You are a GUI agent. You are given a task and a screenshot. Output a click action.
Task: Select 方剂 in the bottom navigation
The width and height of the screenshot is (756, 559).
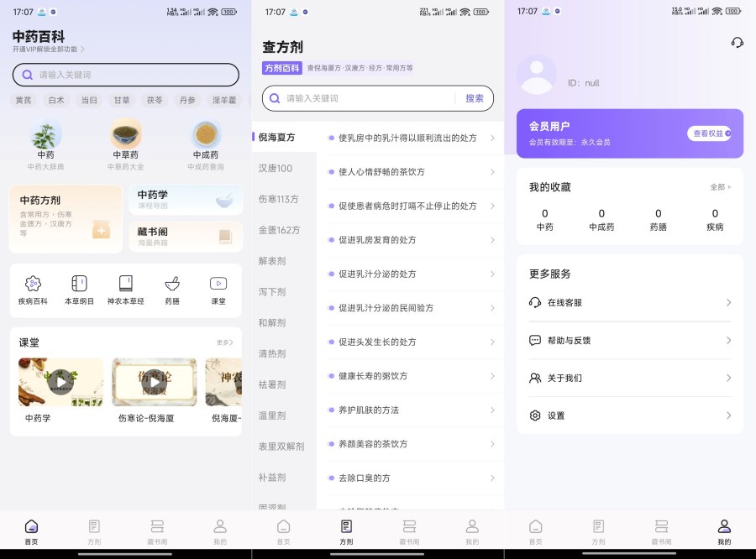click(346, 532)
